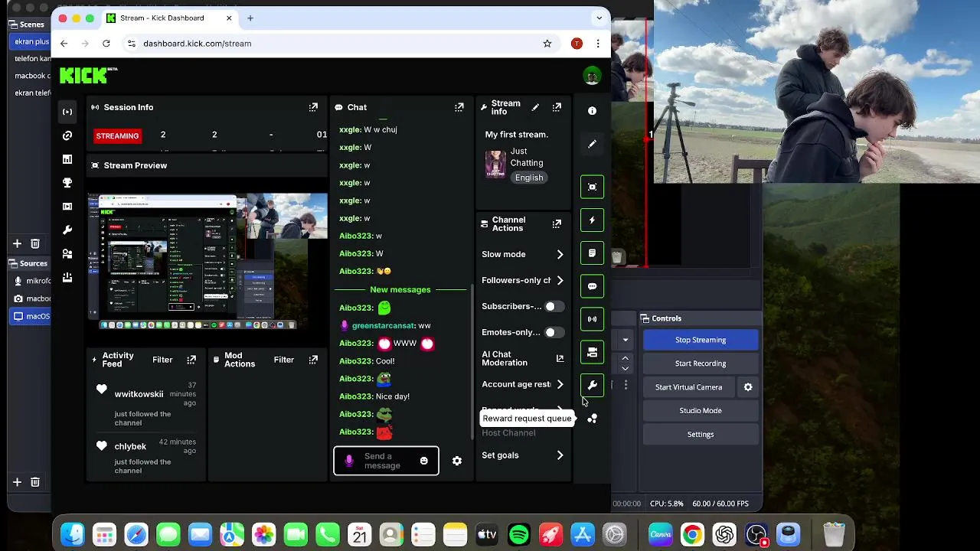Click Start Recording in OBS
The width and height of the screenshot is (980, 551).
click(701, 364)
